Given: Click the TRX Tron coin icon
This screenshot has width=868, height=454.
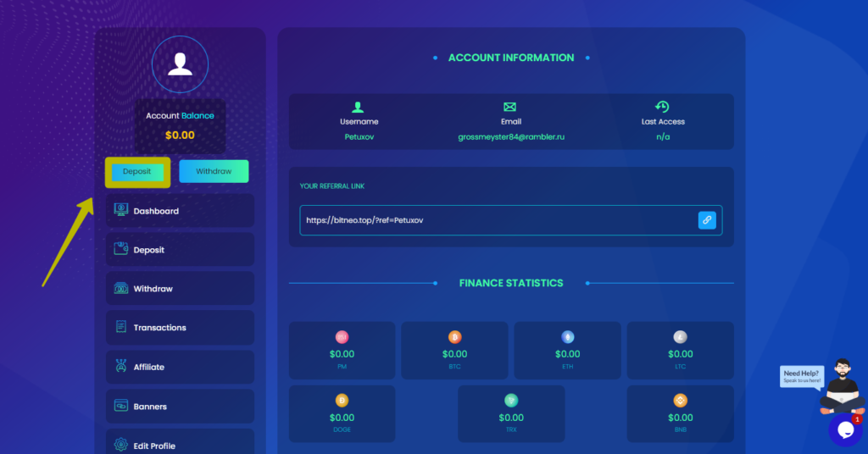Looking at the screenshot, I should pos(511,401).
